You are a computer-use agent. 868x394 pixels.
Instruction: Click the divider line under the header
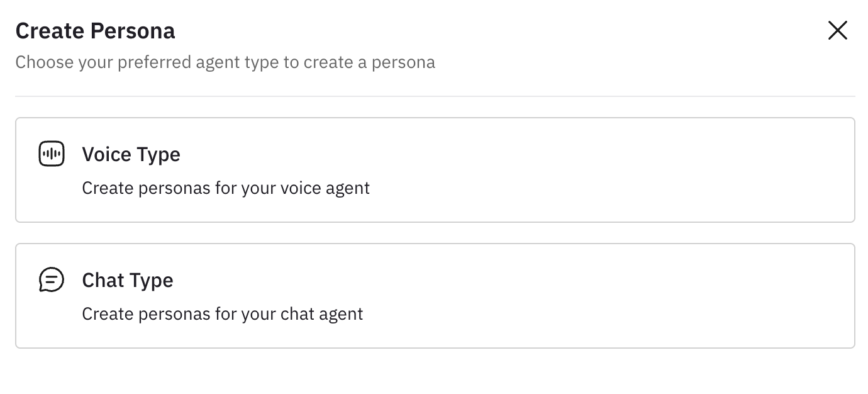435,96
